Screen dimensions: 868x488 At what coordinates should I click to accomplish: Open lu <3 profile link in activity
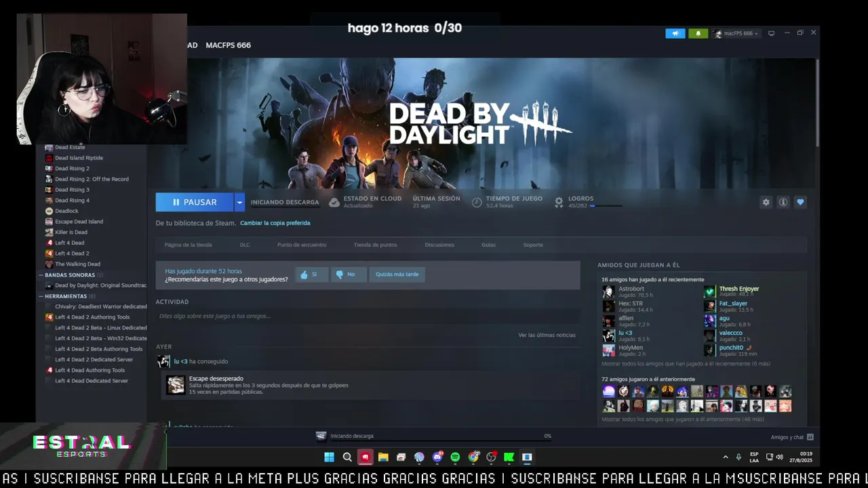180,361
